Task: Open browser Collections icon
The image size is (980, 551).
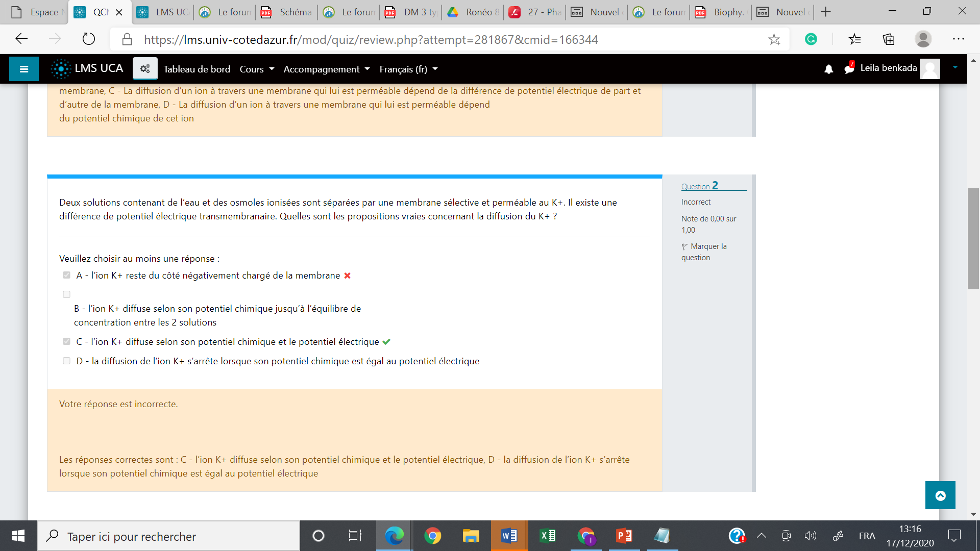Action: pyautogui.click(x=889, y=39)
